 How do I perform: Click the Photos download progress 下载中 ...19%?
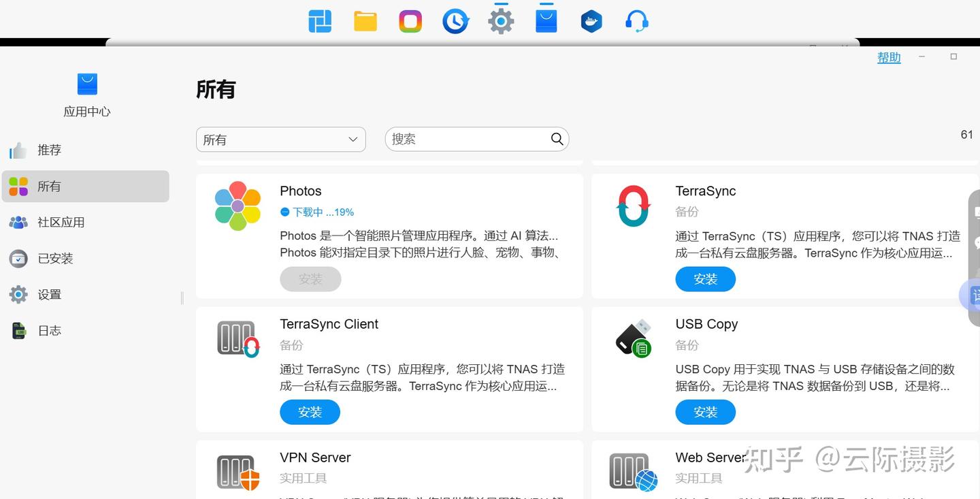tap(317, 212)
